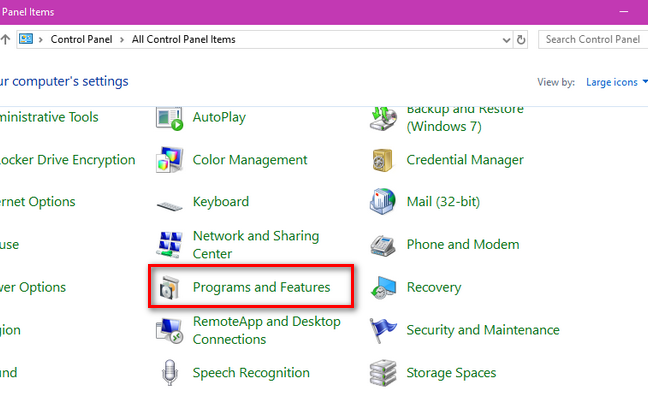Image resolution: width=648 pixels, height=400 pixels.
Task: Open the View by Large icons dropdown
Action: (616, 82)
